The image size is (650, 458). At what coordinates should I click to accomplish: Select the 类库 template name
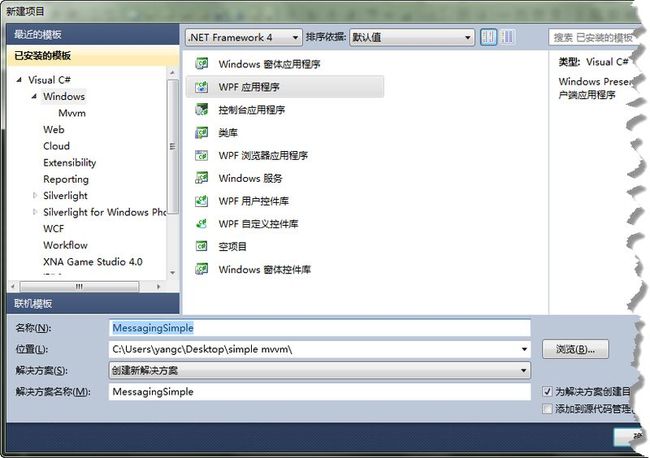coord(228,132)
